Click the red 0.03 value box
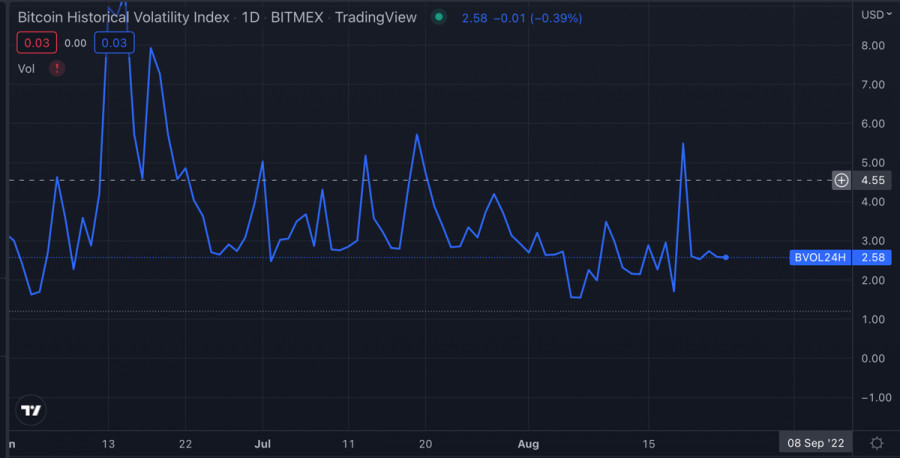 36,43
